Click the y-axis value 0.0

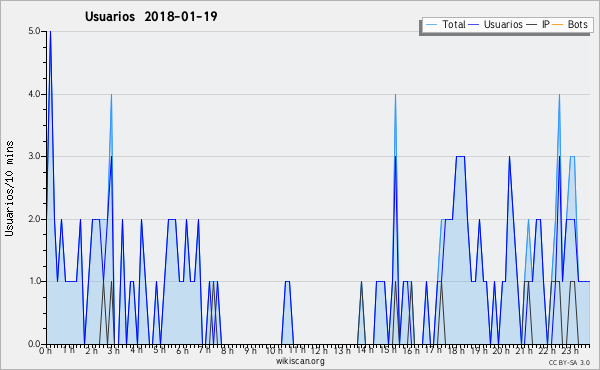tap(34, 344)
